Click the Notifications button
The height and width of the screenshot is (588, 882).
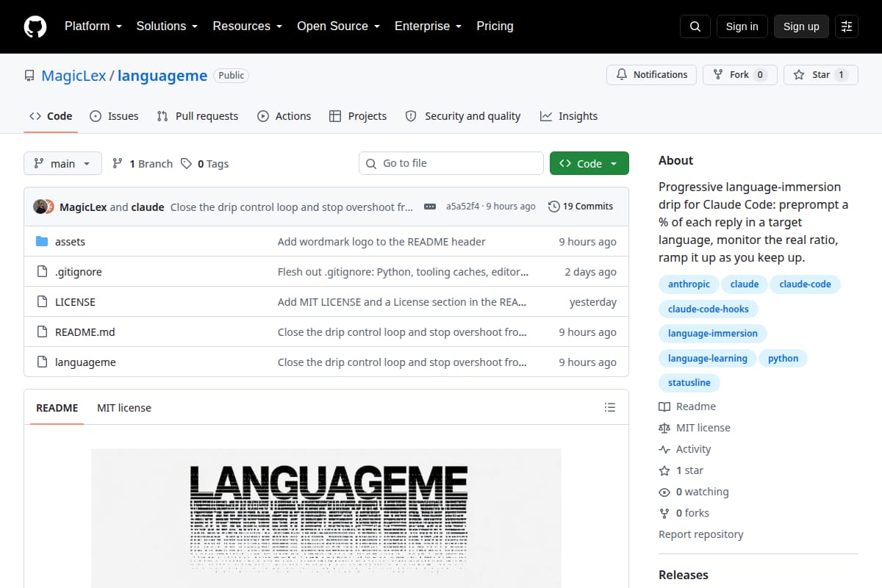[652, 75]
